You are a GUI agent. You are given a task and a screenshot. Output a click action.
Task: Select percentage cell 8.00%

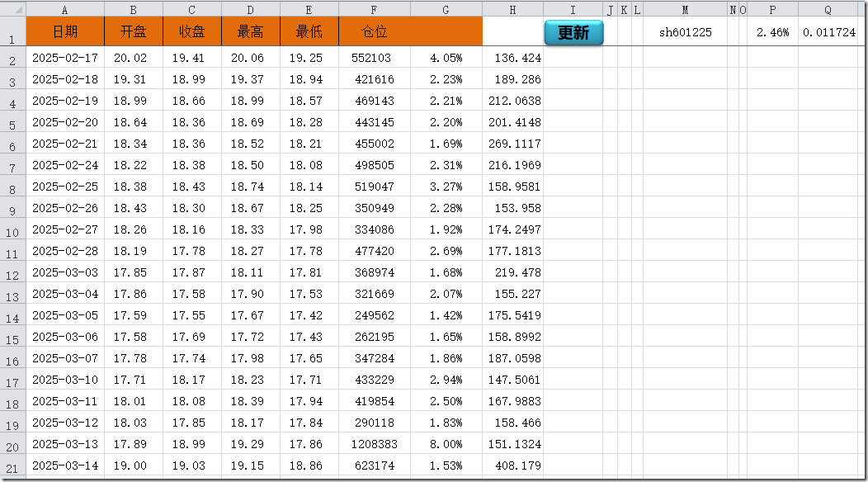pos(446,444)
